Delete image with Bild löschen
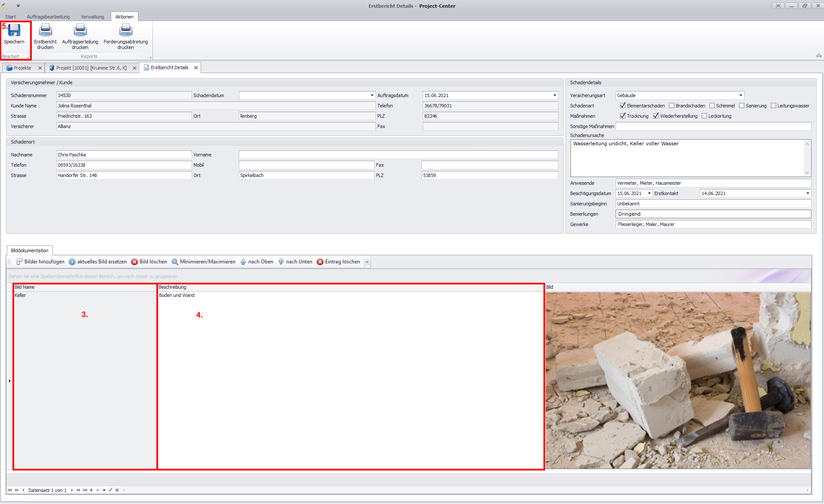 (x=149, y=262)
